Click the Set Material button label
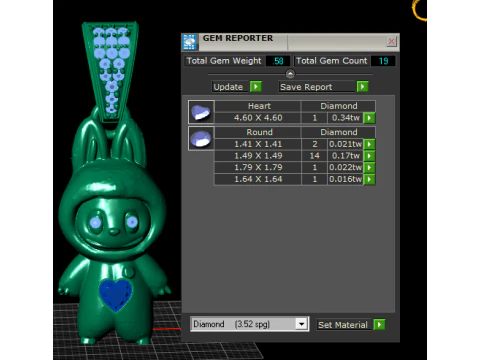Viewport: 480px width, 360px height. [343, 325]
